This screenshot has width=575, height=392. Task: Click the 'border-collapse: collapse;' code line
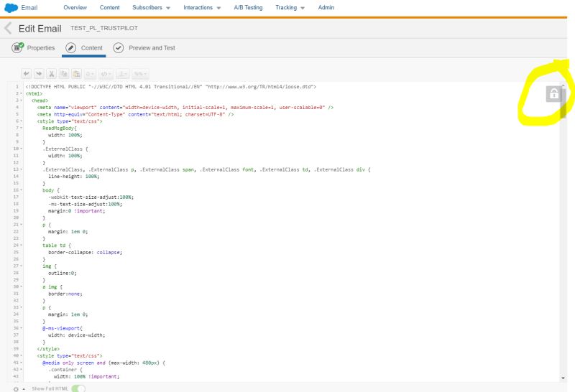pyautogui.click(x=85, y=253)
